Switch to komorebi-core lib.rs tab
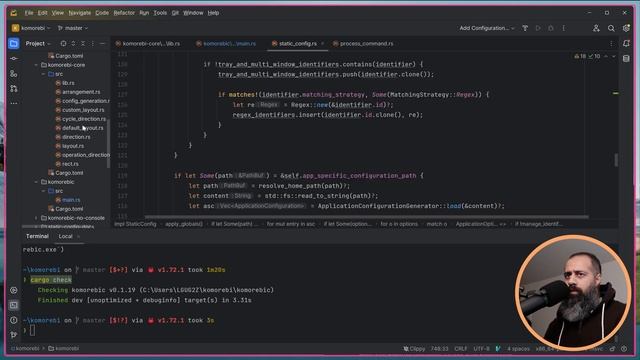 click(147, 44)
